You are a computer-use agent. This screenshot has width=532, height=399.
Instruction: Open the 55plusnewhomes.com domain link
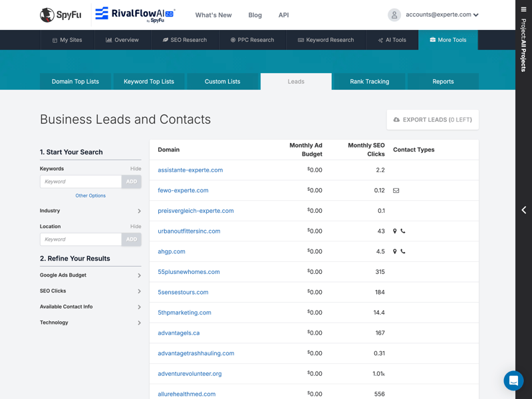(189, 272)
